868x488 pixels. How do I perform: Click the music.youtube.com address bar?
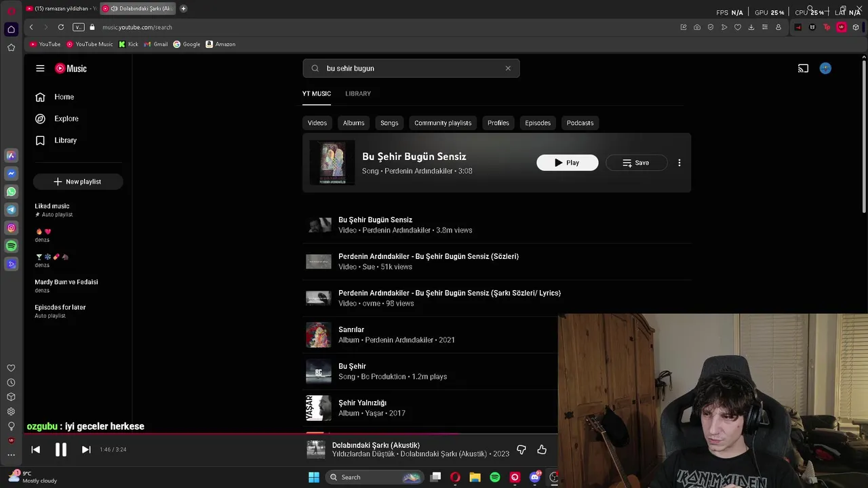[137, 27]
